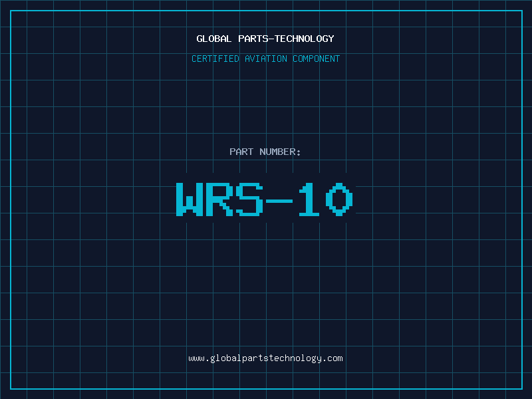Select the WRS-10 part number text
The image size is (532, 399).
pyautogui.click(x=265, y=199)
